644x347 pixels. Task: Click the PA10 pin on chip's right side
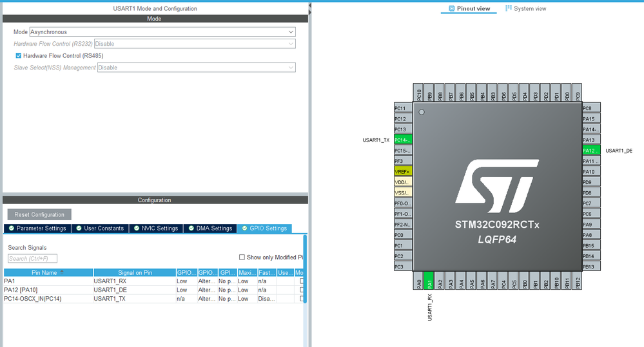tap(591, 171)
